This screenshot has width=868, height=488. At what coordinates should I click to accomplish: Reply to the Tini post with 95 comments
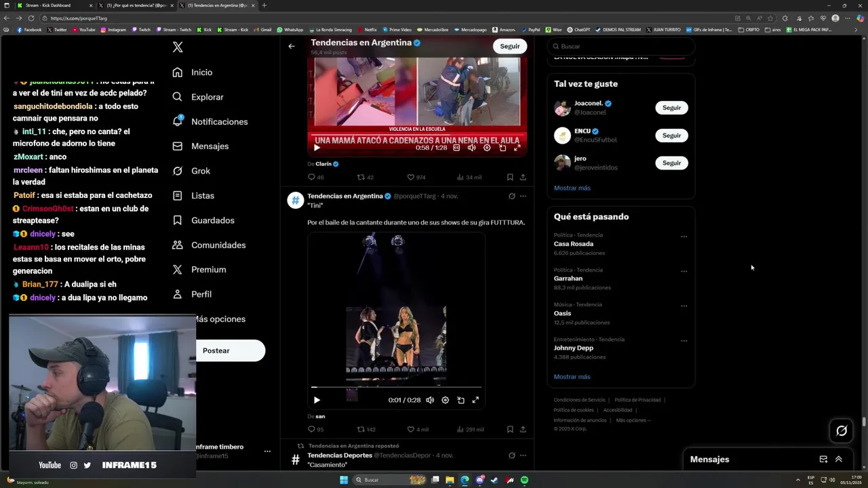tap(316, 429)
